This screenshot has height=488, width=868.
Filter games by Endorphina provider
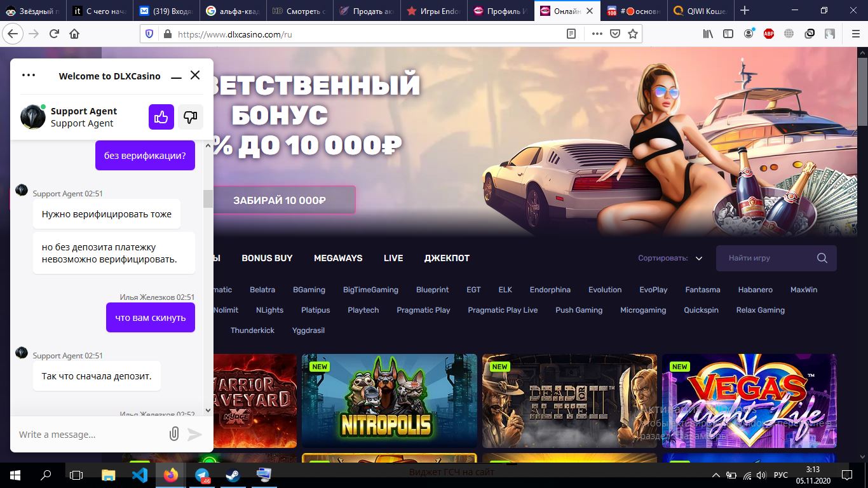(550, 290)
